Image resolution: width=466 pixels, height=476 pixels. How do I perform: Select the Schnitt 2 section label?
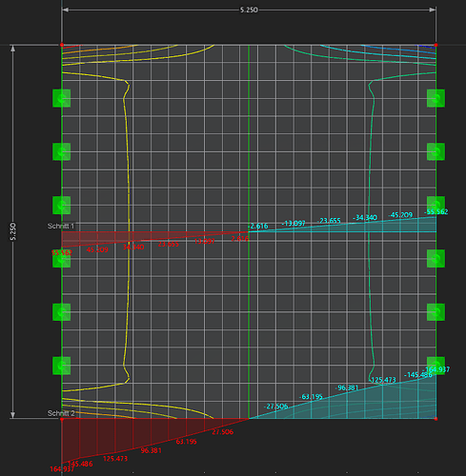coord(61,413)
